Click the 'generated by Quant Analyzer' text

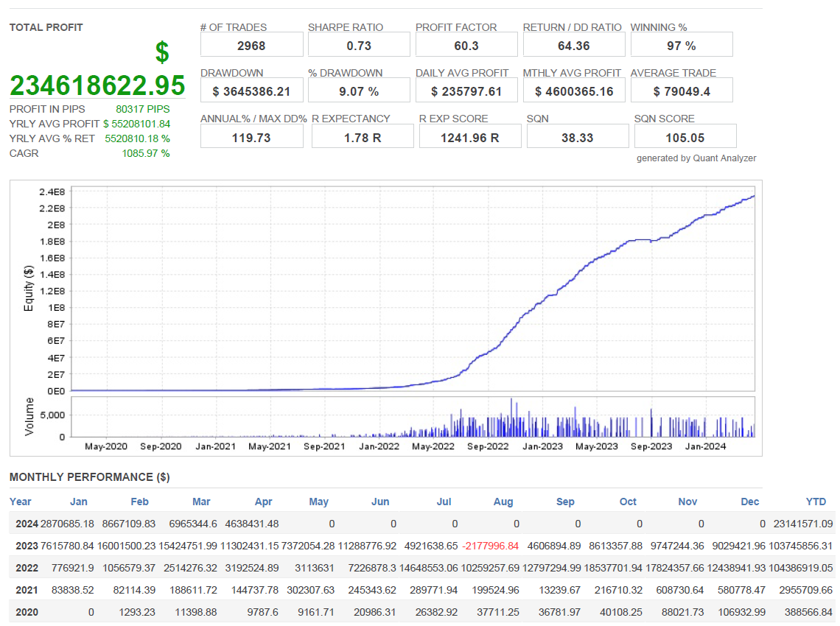696,158
